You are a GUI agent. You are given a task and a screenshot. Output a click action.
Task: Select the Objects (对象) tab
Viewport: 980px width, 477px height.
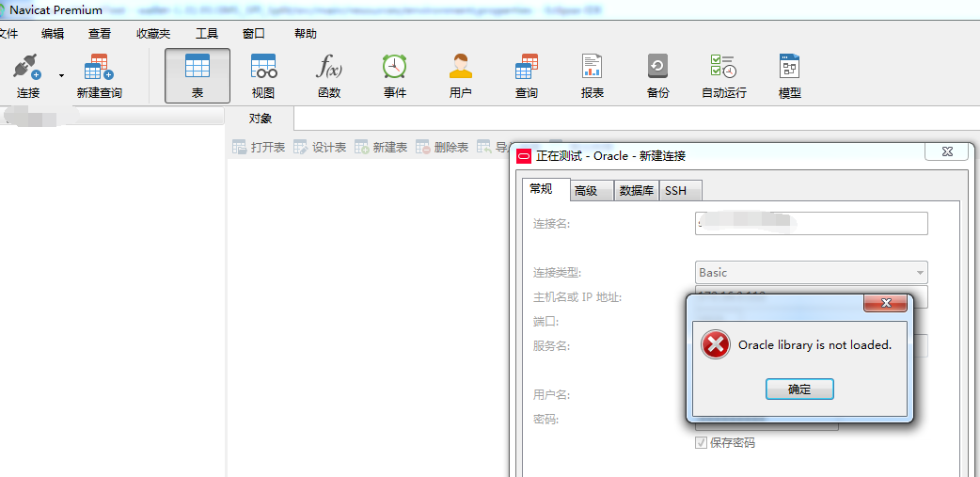[260, 119]
